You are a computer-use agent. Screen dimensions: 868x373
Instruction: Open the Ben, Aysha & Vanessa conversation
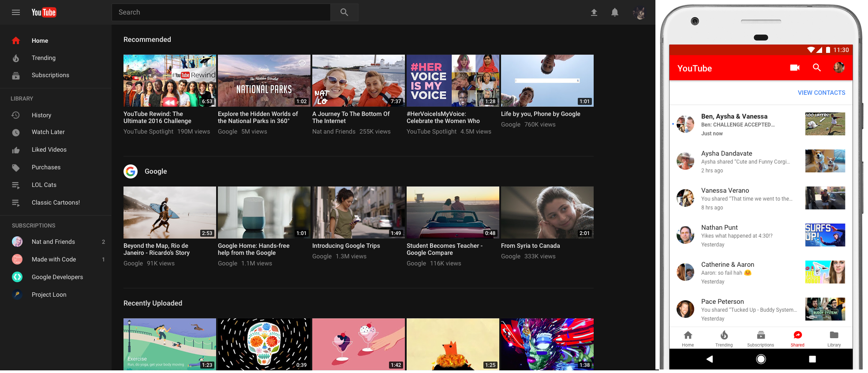click(x=761, y=124)
